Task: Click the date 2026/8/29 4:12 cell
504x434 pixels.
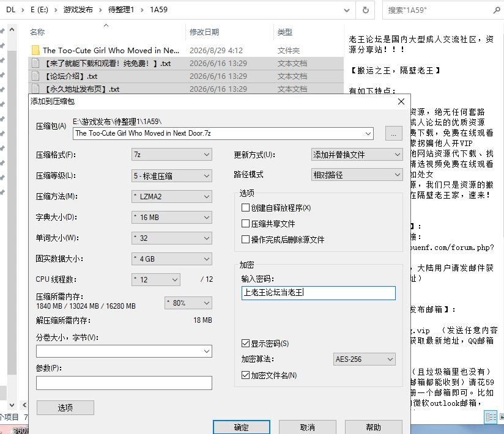Action: (x=216, y=51)
